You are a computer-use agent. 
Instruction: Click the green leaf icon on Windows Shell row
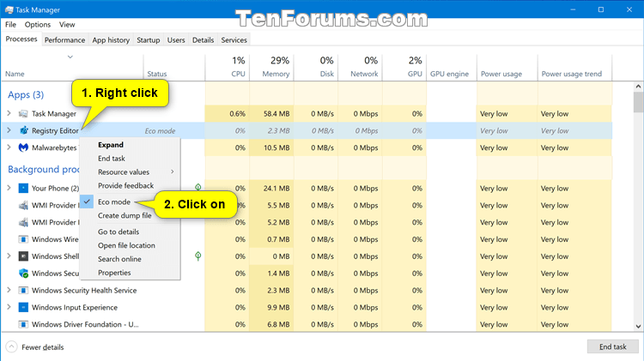click(198, 256)
